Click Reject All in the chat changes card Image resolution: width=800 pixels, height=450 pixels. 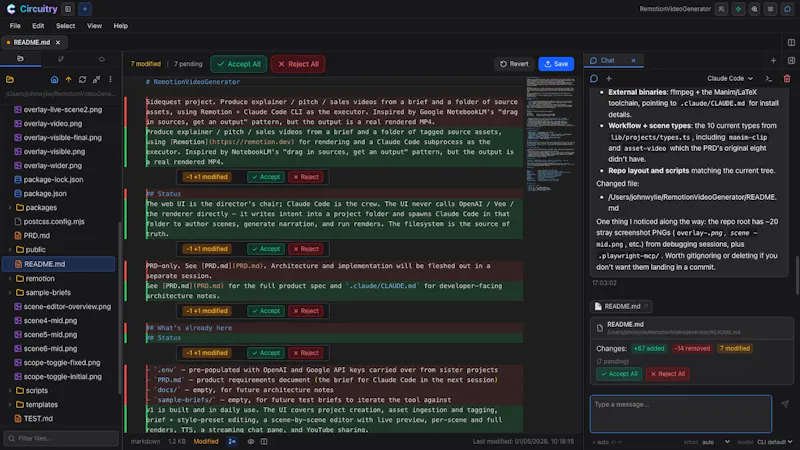click(667, 374)
